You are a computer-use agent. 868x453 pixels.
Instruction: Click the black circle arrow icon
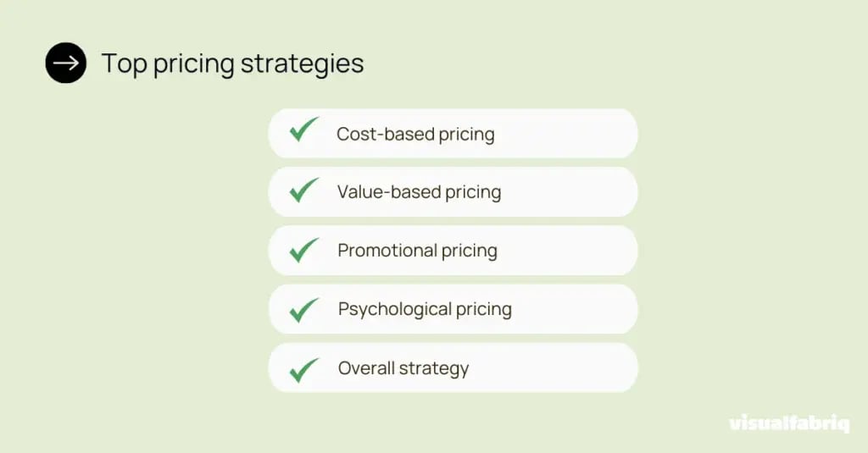click(66, 63)
